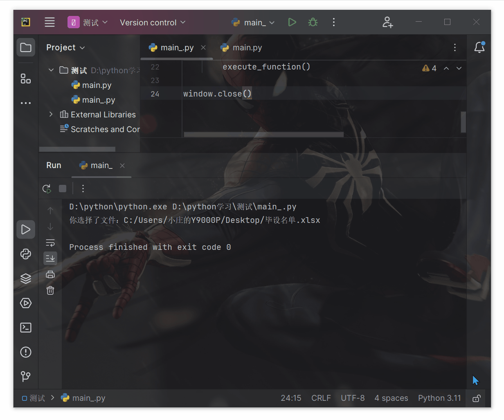Click the up stack trace arrow

point(50,211)
